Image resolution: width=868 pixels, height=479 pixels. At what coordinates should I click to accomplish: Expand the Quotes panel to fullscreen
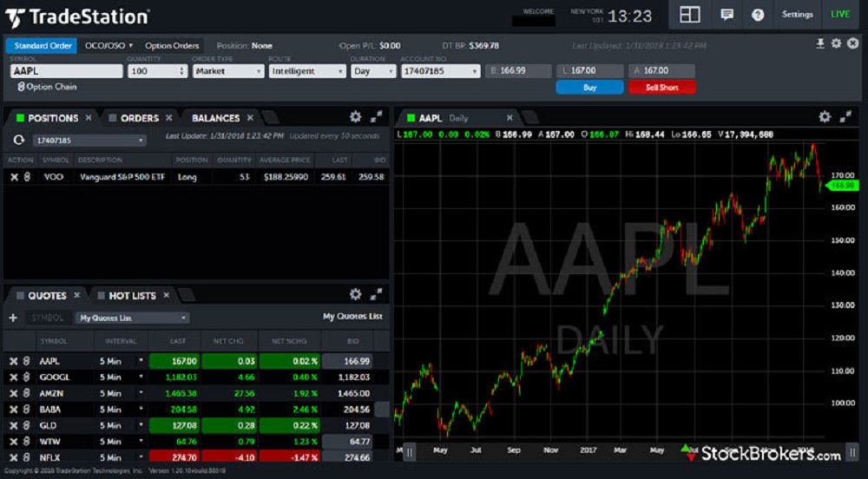point(377,294)
